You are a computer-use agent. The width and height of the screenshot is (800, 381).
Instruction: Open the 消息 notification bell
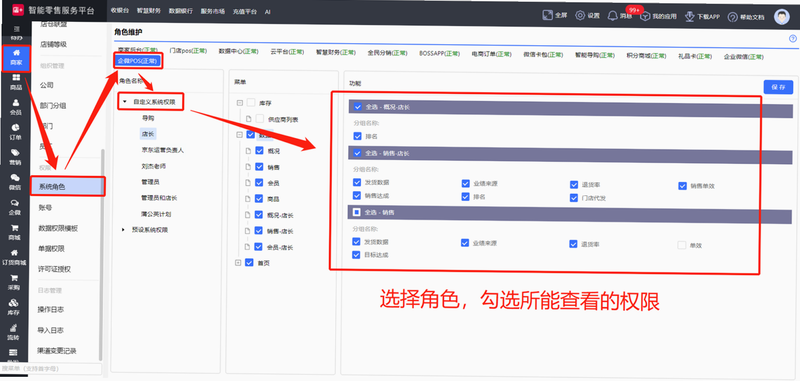(613, 16)
